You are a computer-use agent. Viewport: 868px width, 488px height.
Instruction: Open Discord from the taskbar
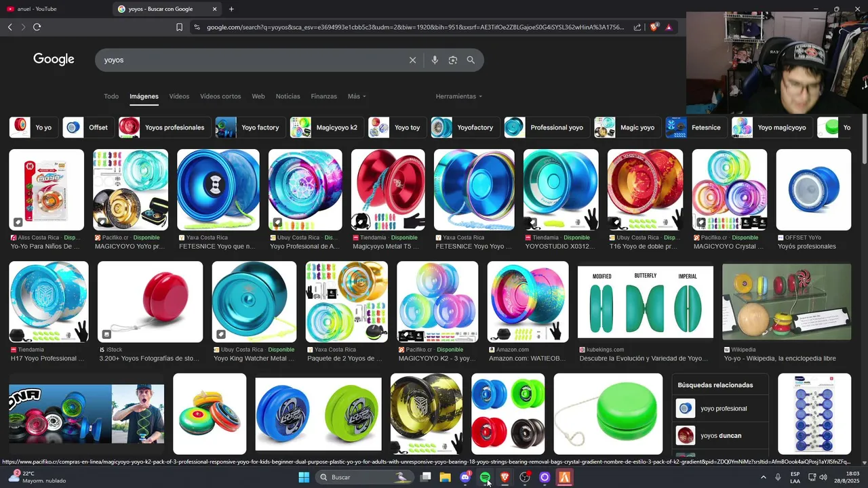[465, 477]
